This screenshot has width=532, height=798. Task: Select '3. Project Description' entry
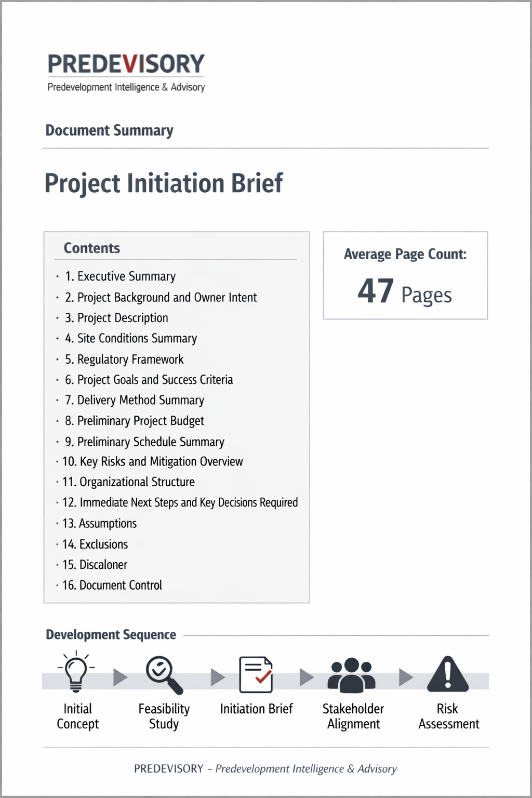pyautogui.click(x=116, y=318)
